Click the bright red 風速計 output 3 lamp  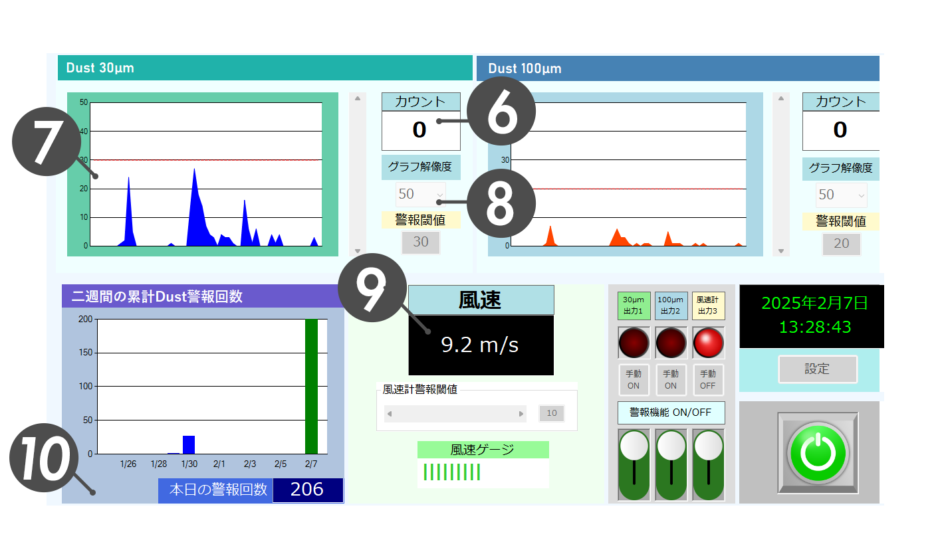point(708,343)
